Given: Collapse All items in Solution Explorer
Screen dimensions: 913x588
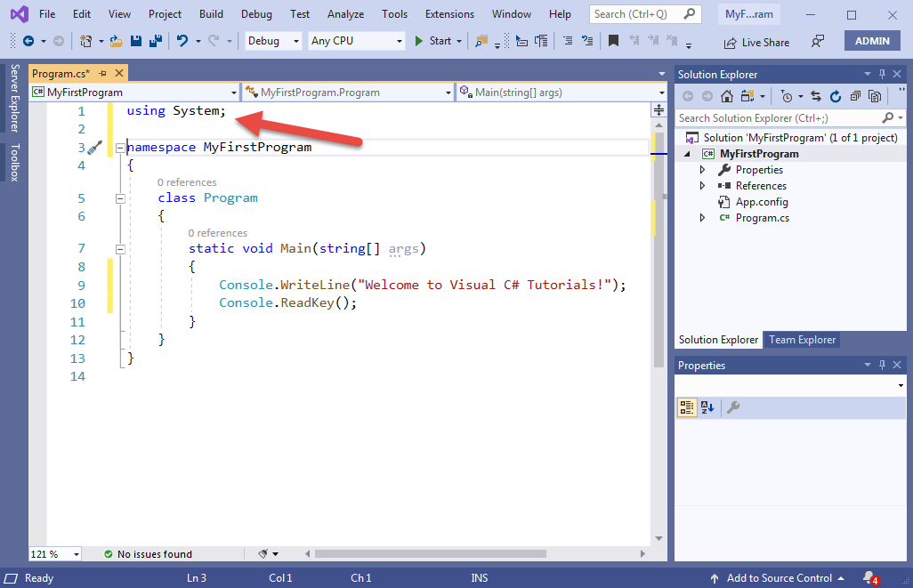Looking at the screenshot, I should (855, 96).
